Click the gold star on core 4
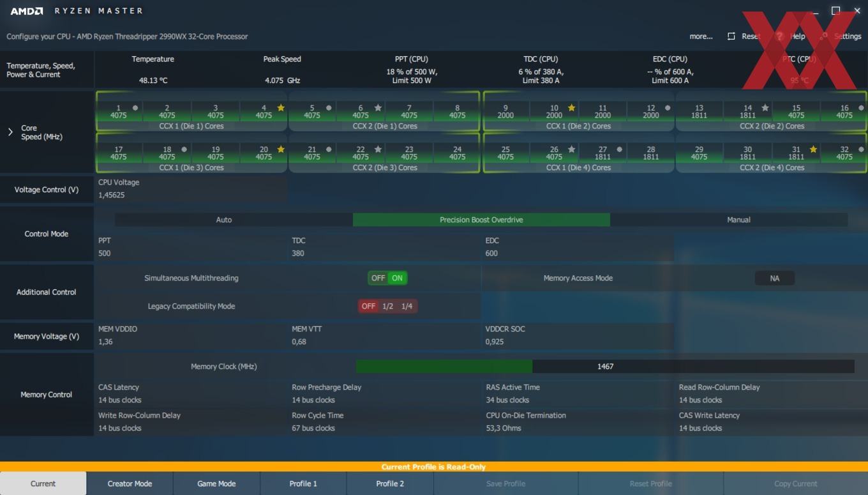 pyautogui.click(x=281, y=108)
